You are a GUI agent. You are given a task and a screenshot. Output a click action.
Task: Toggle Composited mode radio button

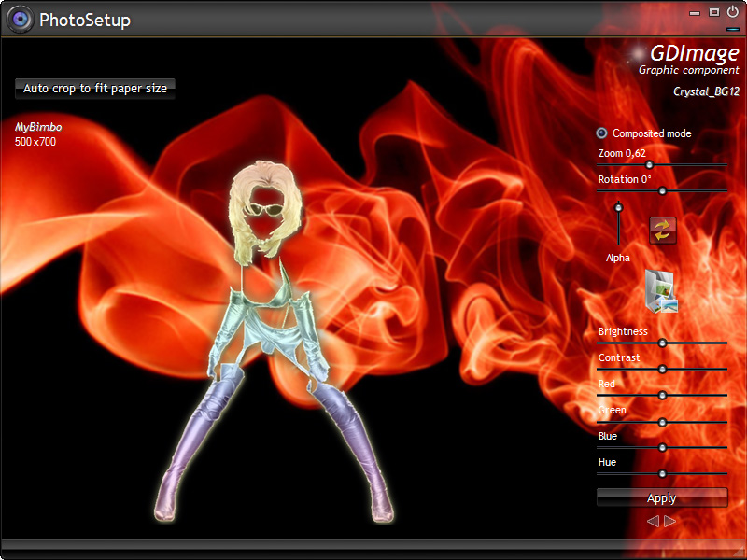point(601,133)
